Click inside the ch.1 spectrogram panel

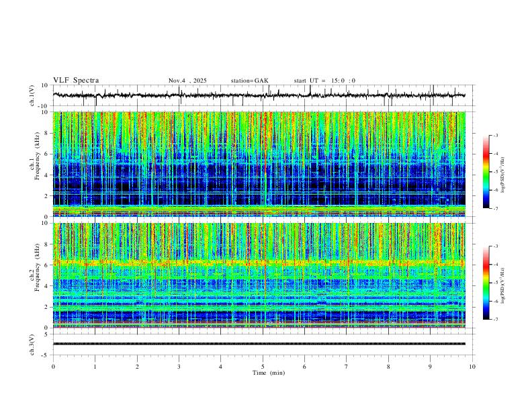(259, 164)
